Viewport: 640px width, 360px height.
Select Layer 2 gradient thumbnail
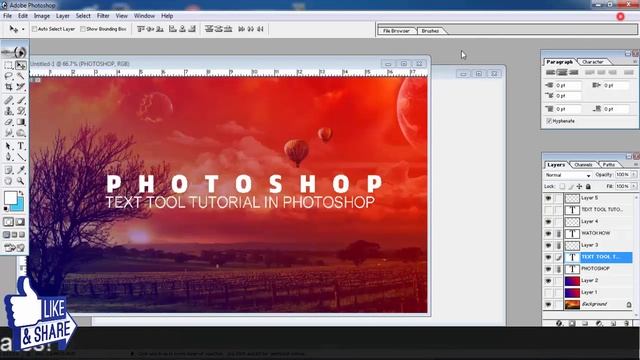click(572, 281)
